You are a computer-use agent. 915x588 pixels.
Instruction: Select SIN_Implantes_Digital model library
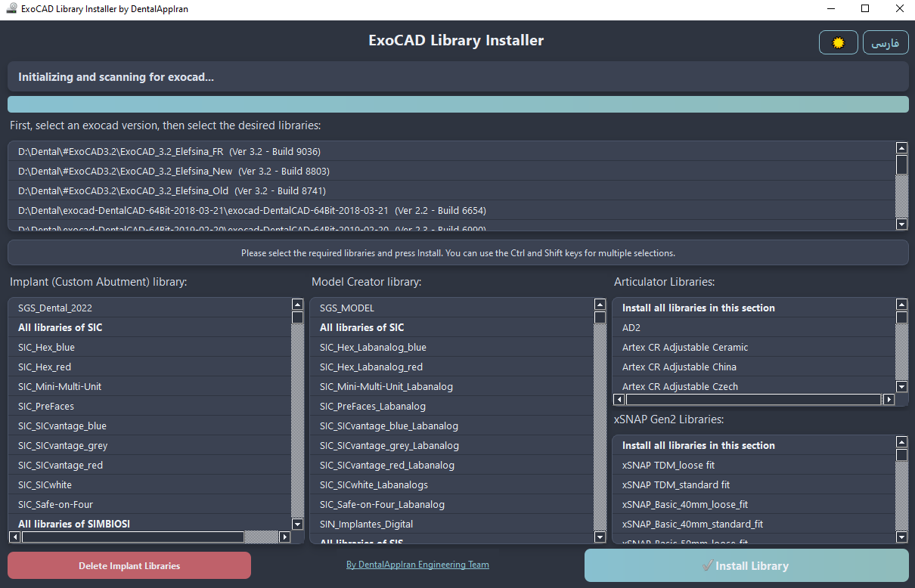point(366,524)
